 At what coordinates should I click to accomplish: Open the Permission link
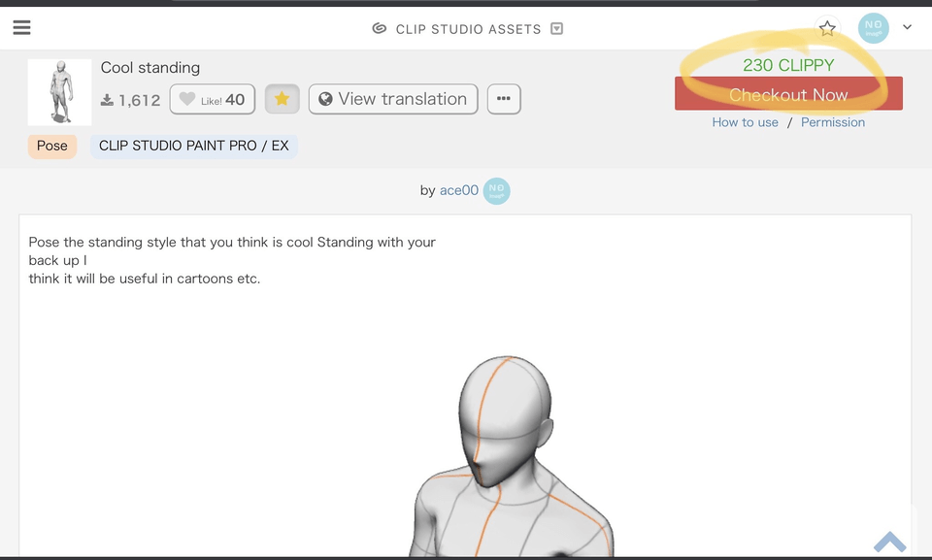click(833, 122)
